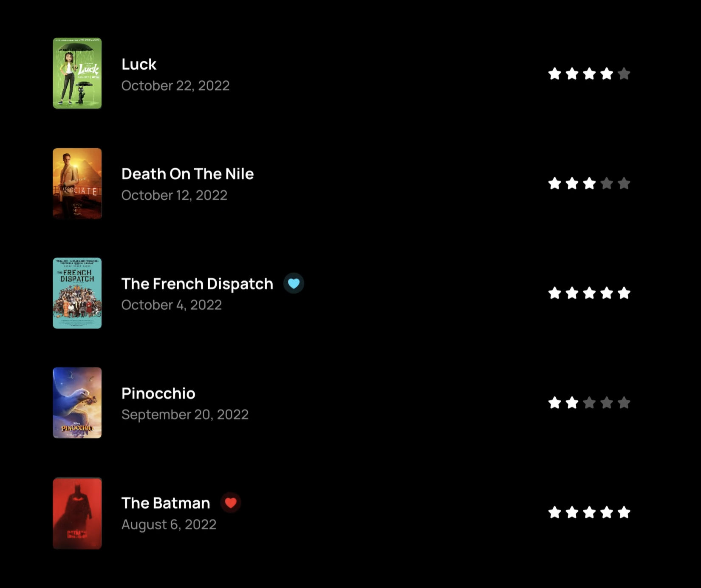The image size is (701, 588).
Task: Set Luck rating to five stars
Action: pyautogui.click(x=624, y=74)
